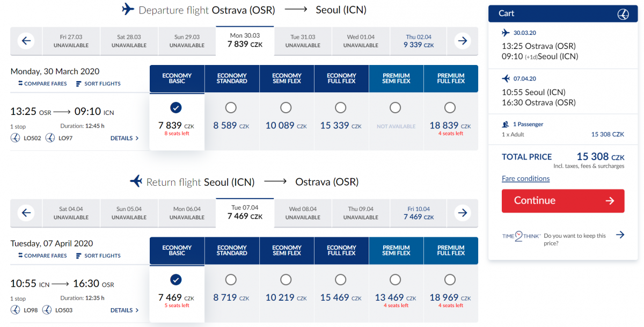Click Compare Fares icon for Monday departure
The width and height of the screenshot is (644, 327).
(20, 84)
